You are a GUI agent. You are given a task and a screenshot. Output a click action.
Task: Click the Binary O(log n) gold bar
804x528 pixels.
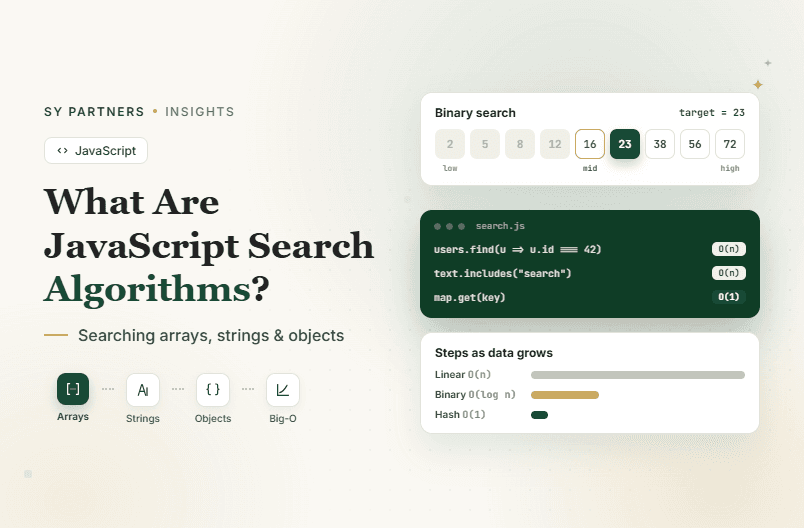(x=565, y=395)
